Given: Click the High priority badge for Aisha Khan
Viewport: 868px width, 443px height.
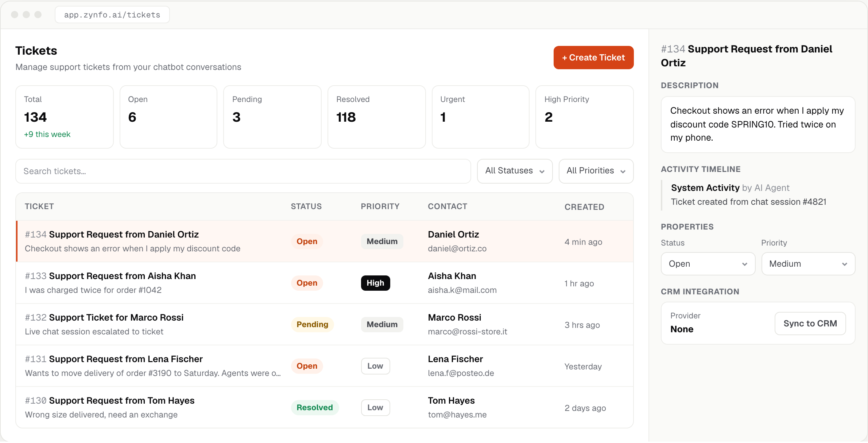Looking at the screenshot, I should pyautogui.click(x=375, y=283).
